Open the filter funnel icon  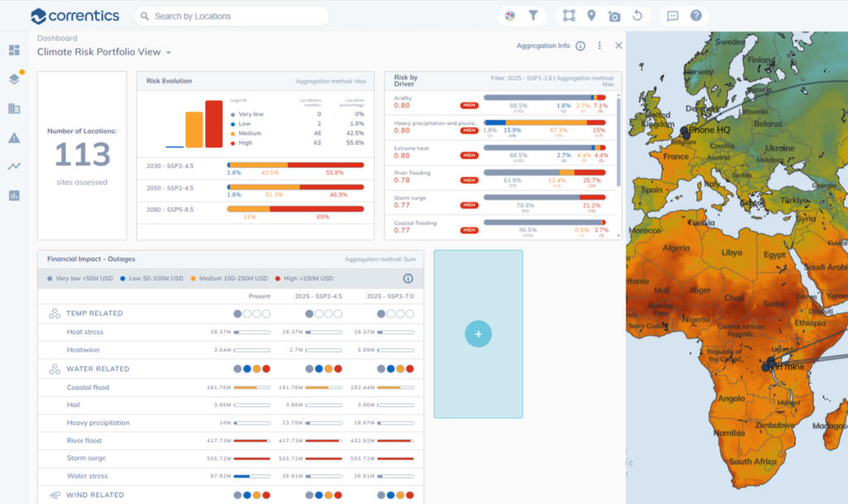click(x=533, y=16)
